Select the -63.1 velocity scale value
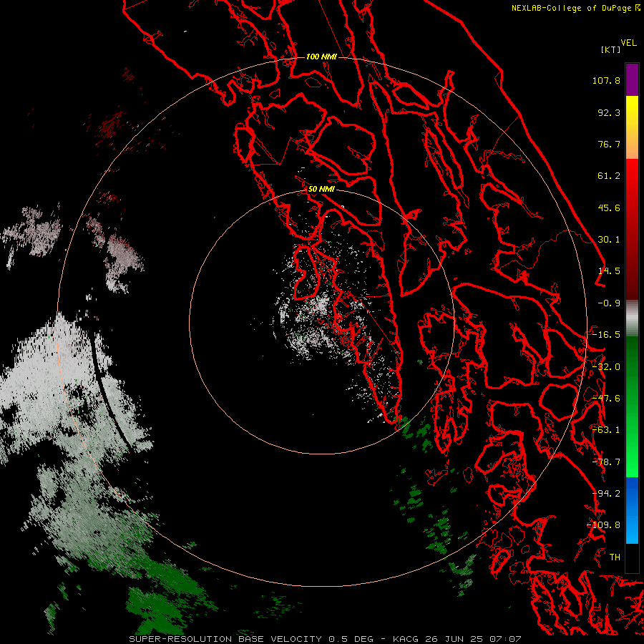Viewport: 644px width, 644px height. pos(606,430)
